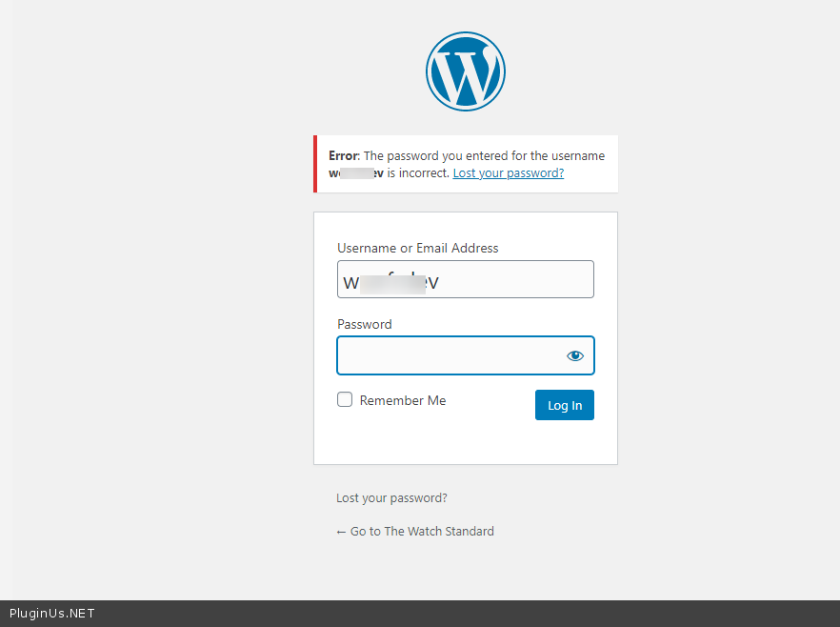This screenshot has height=627, width=840.
Task: Go to The Watch Standard site link
Action: pyautogui.click(x=421, y=531)
